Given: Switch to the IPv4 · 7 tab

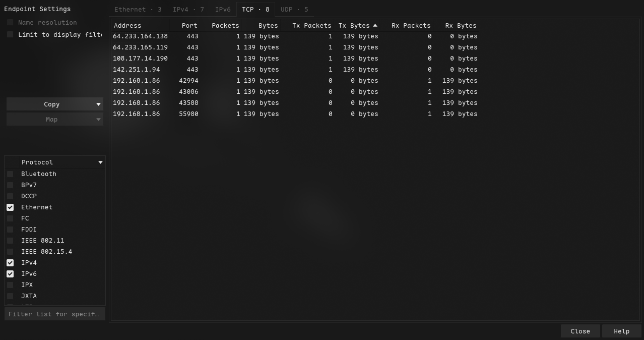Looking at the screenshot, I should tap(188, 10).
